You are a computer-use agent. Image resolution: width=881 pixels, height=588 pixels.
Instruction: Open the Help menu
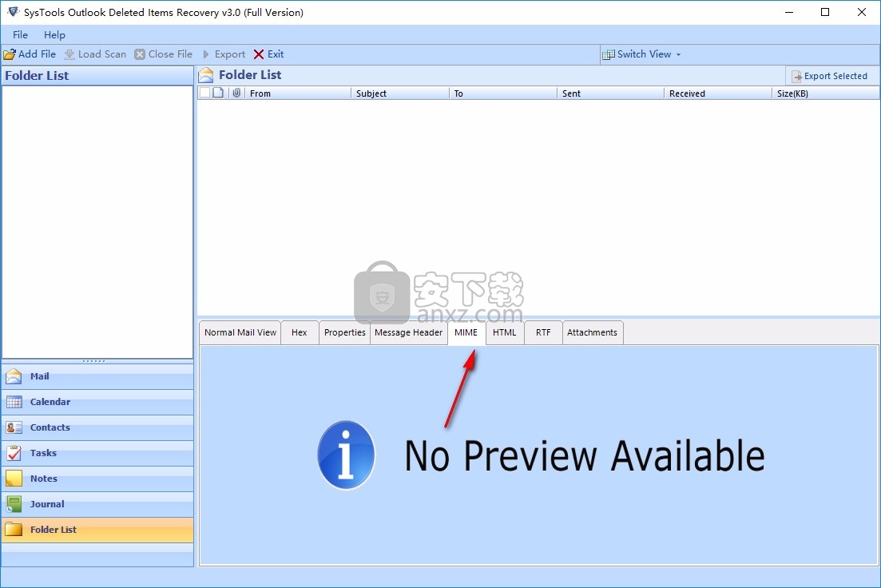point(54,35)
